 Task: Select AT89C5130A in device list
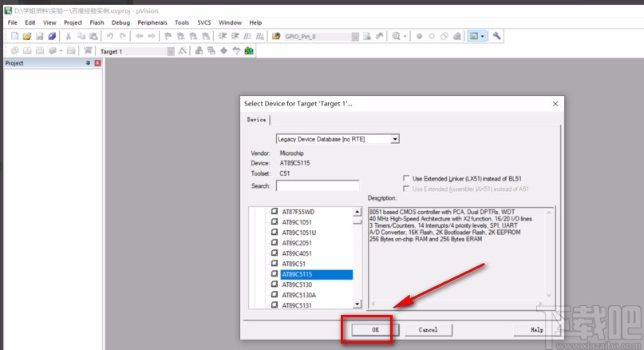[299, 295]
